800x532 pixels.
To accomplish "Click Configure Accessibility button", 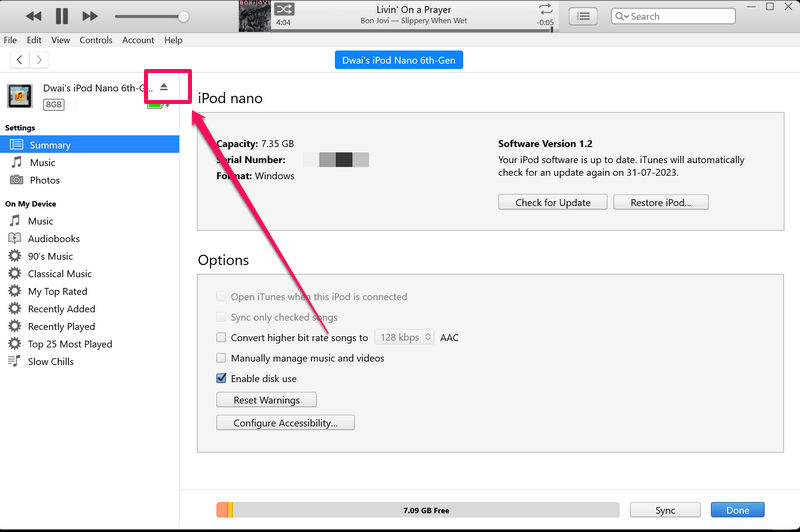I will [x=285, y=423].
